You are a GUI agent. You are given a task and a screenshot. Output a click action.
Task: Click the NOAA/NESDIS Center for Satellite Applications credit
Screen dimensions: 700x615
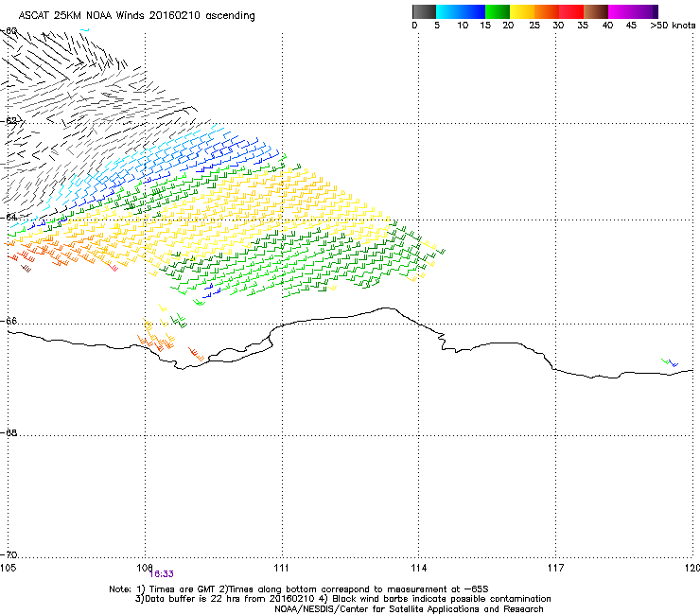point(409,609)
